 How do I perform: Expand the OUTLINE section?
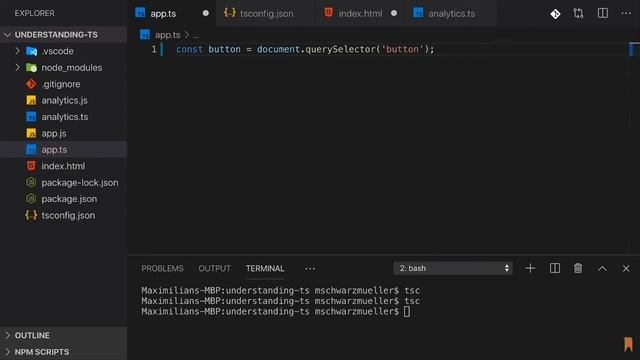pos(63,335)
